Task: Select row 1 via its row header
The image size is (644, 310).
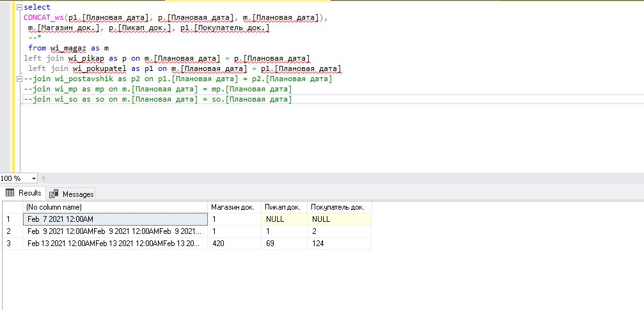Action: (10, 219)
